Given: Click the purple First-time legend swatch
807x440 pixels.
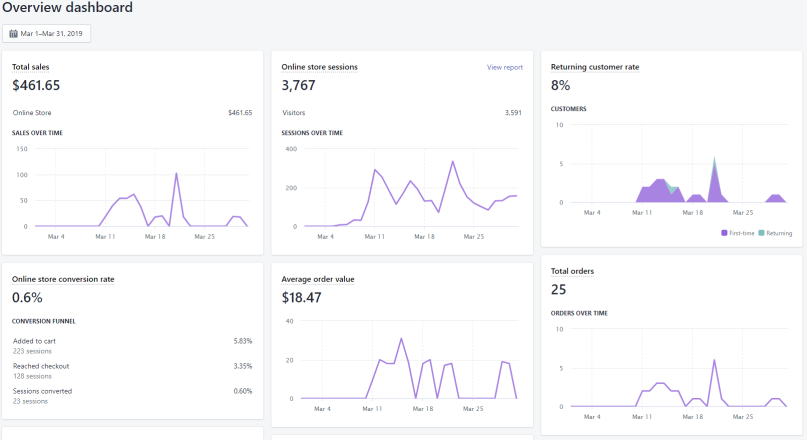Looking at the screenshot, I should [x=724, y=233].
